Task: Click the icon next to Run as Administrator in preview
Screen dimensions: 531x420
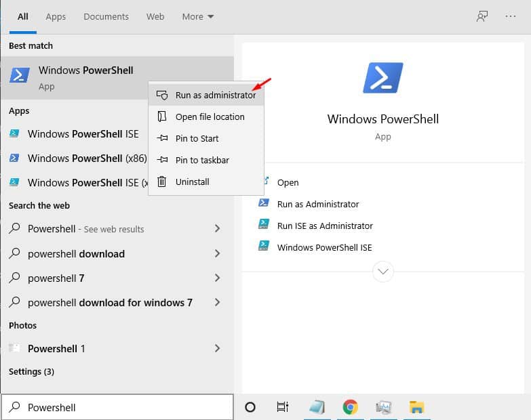Action: tap(264, 203)
